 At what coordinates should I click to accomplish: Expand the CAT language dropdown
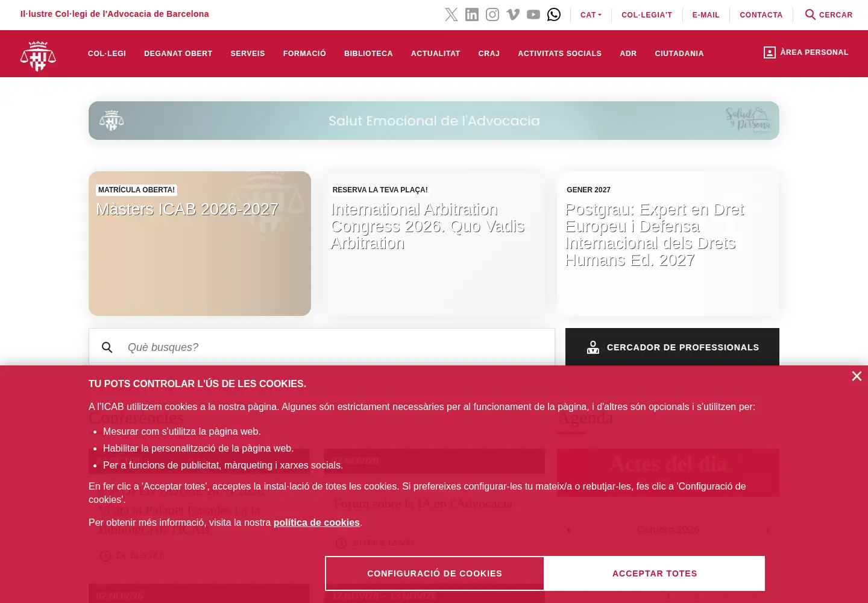point(591,15)
